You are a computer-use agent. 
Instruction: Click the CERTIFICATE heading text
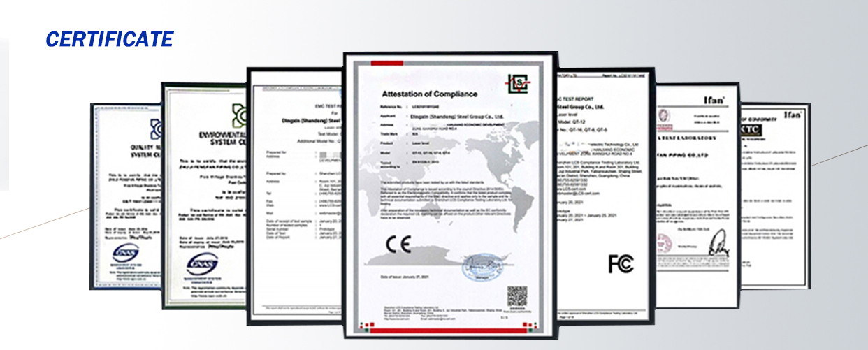(x=109, y=39)
